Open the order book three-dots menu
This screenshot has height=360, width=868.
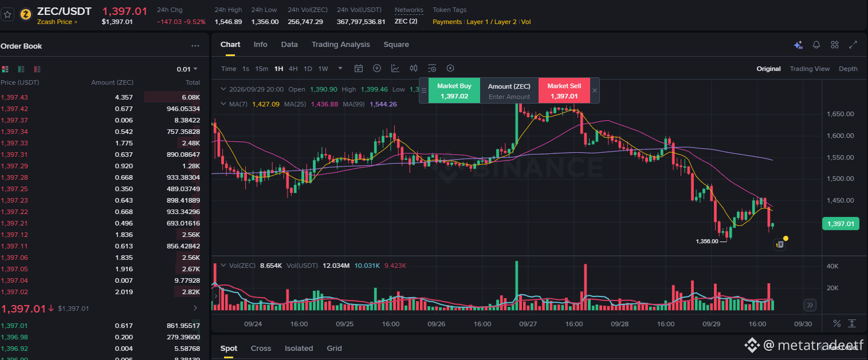[x=195, y=46]
